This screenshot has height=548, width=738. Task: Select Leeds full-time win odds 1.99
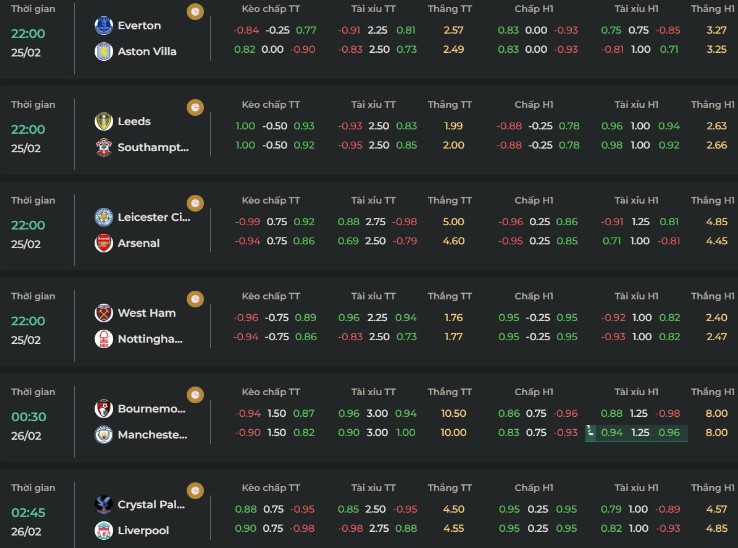click(x=453, y=126)
